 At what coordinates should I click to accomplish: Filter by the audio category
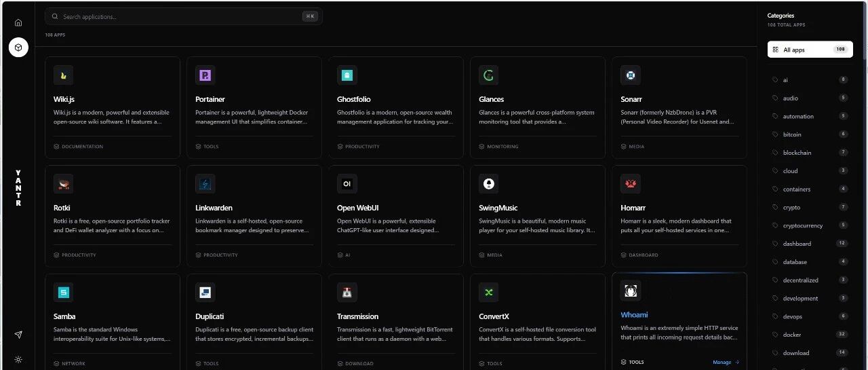tap(810, 98)
